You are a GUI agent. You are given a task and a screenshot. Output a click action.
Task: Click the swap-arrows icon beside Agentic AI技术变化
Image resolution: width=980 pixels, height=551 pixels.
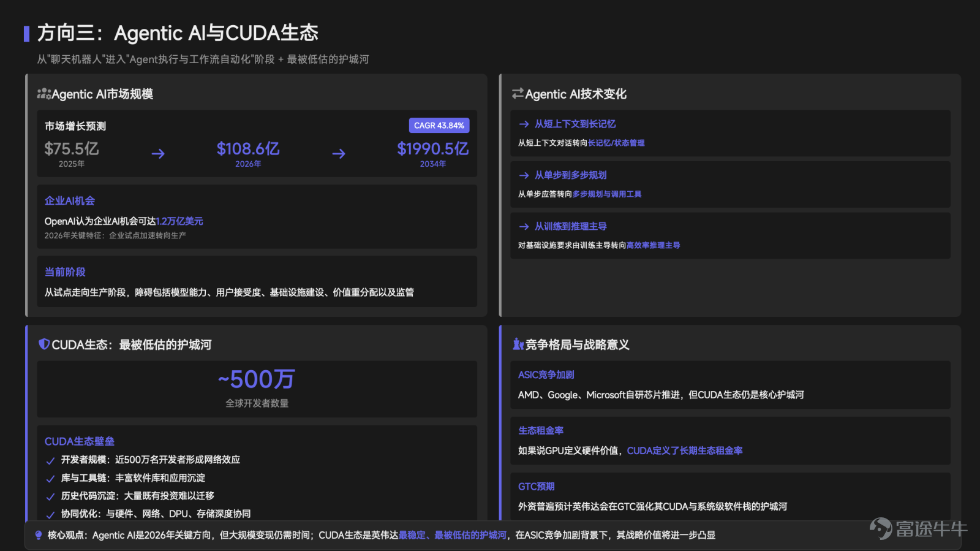518,94
